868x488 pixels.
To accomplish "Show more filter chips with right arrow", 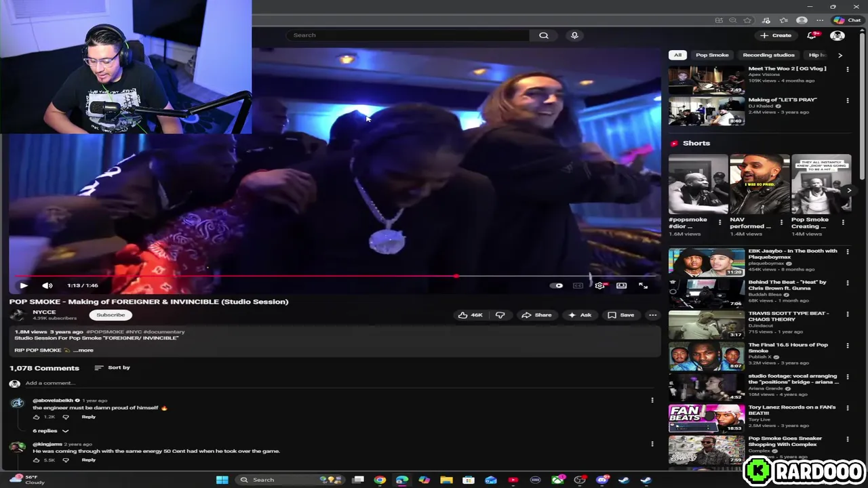I will 840,56.
